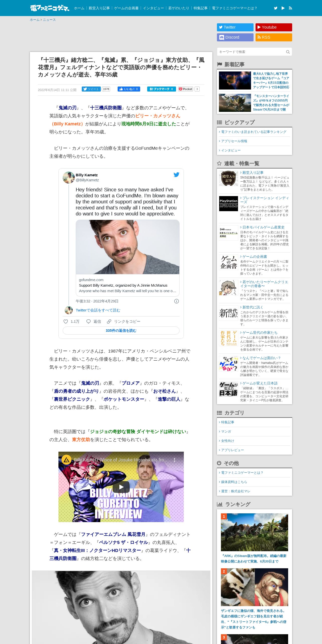Open ペルソナ5 ザ・ロイヤル article link
Viewport: 322px width, 644px height.
click(123, 542)
